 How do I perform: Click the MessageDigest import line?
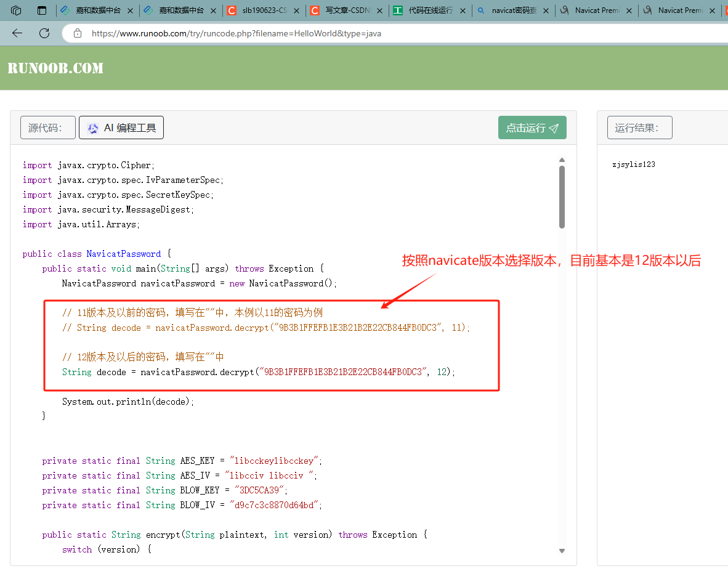point(108,210)
